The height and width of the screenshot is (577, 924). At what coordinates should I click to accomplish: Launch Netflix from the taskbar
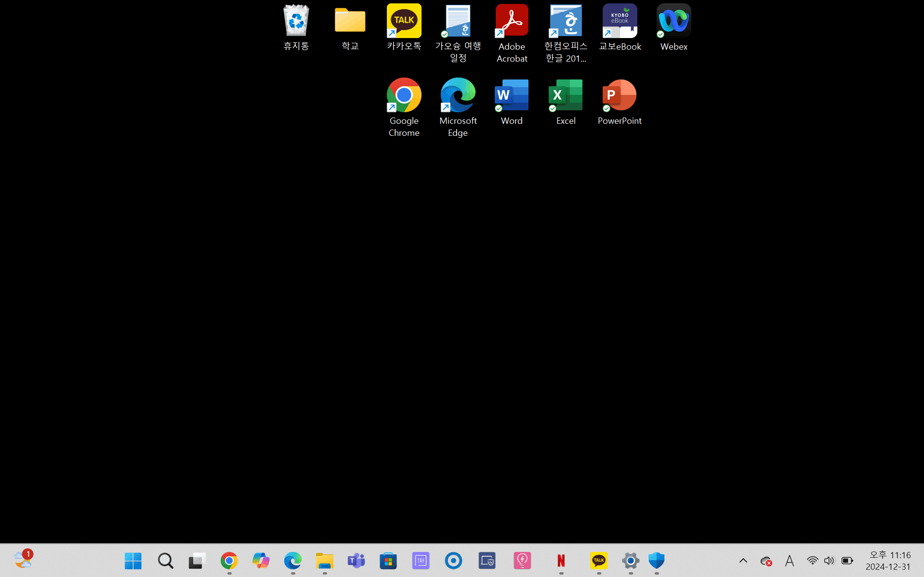pyautogui.click(x=561, y=561)
